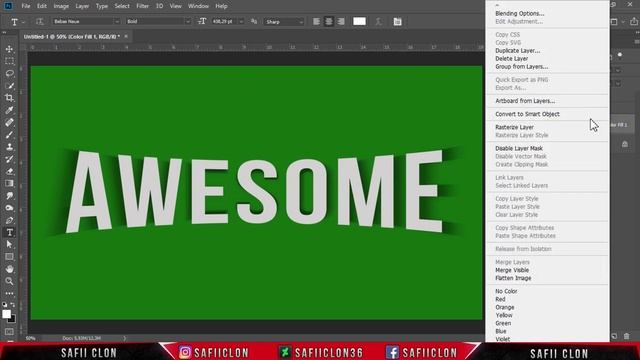Image resolution: width=640 pixels, height=360 pixels.
Task: Open Create Warped Text option
Action: click(378, 22)
